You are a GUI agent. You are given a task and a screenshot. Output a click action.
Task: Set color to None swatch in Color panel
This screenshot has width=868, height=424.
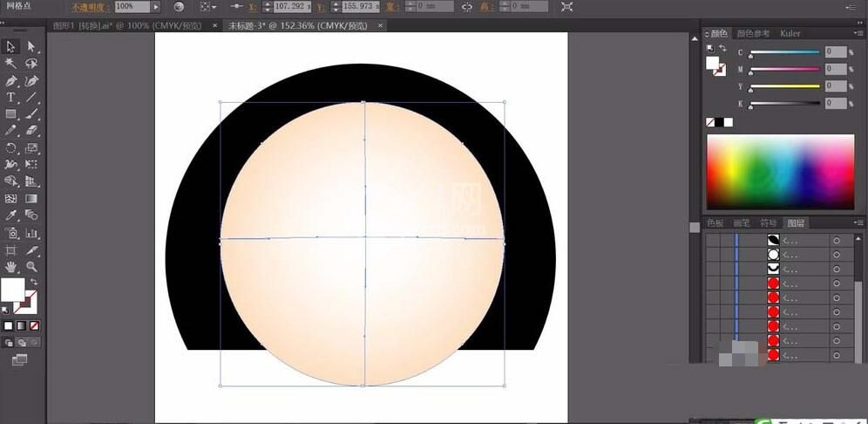pos(710,122)
